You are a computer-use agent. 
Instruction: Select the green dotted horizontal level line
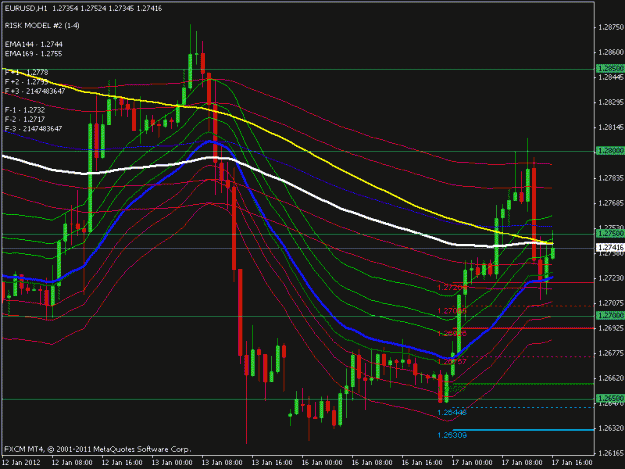[x=523, y=384]
